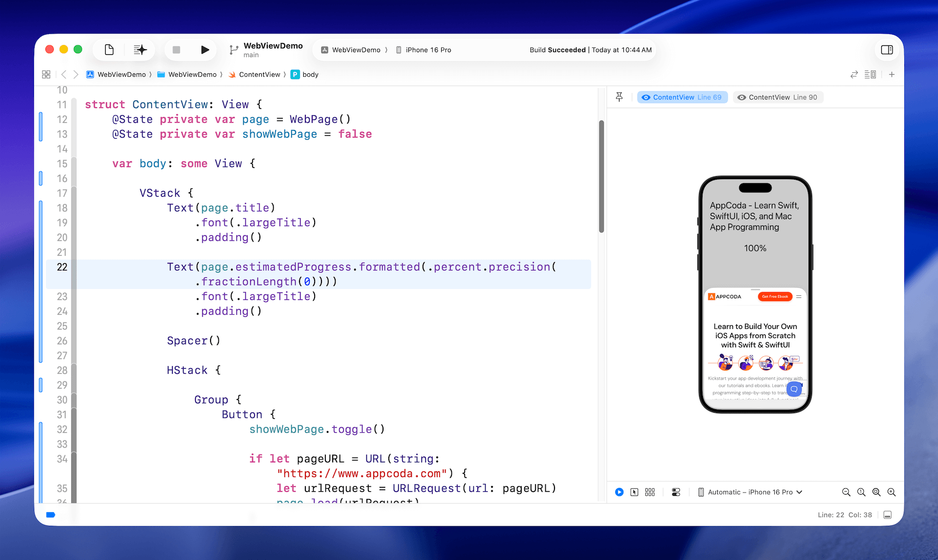
Task: Toggle the inspector panel at top right
Action: (x=887, y=49)
